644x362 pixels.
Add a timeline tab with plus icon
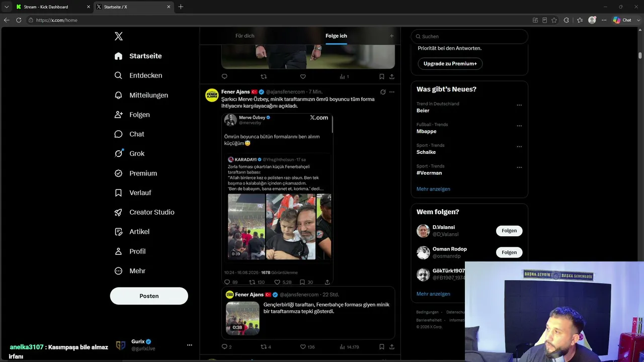click(x=392, y=36)
